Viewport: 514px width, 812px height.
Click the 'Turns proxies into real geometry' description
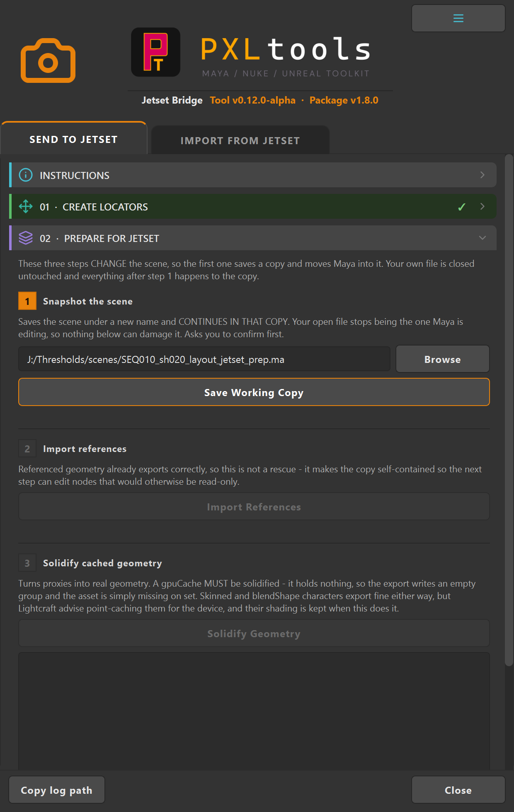tap(247, 596)
